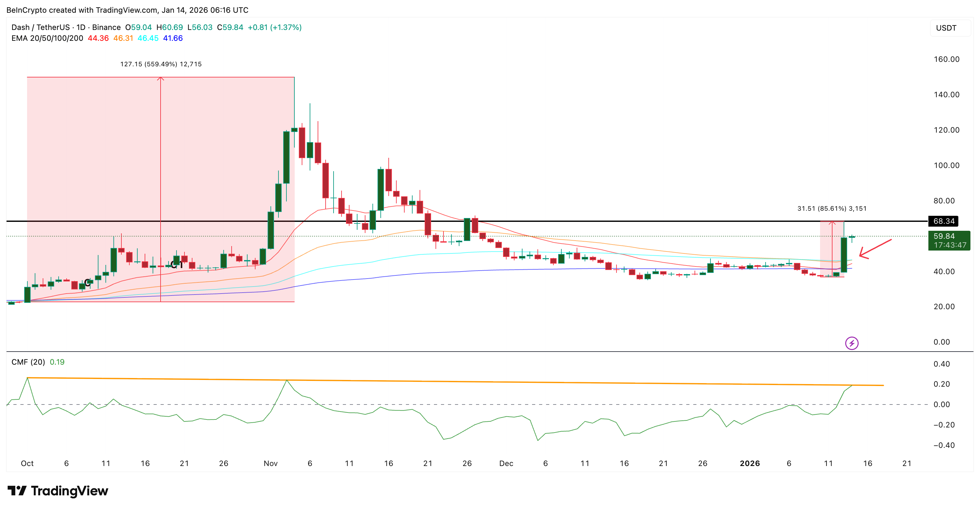Click the red EMA value 44.36
This screenshot has height=510, width=980.
click(x=98, y=38)
